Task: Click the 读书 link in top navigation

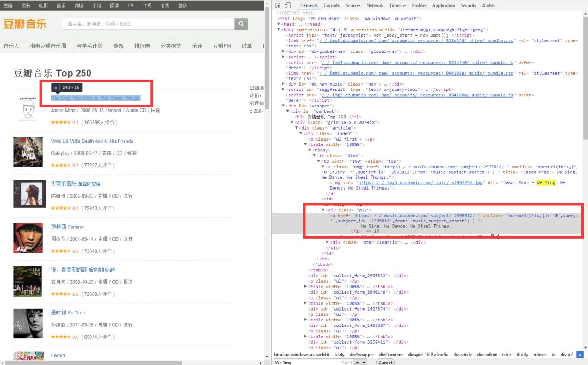Action: (26, 5)
